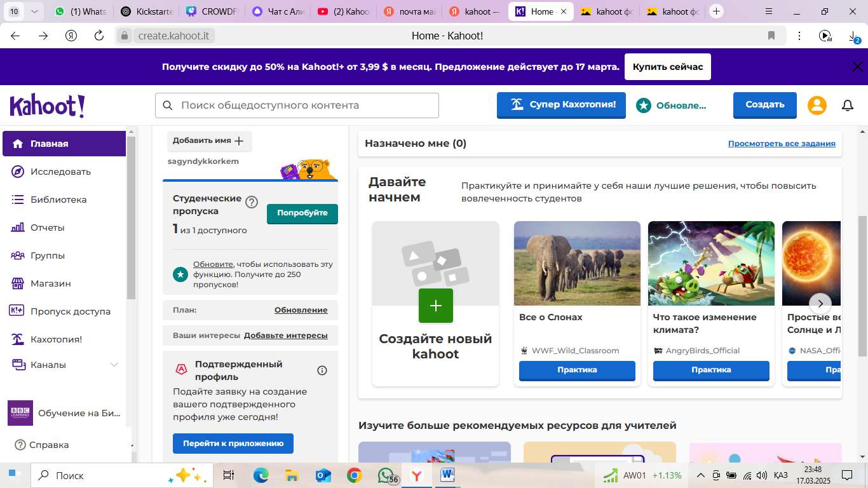Click Try it (Попробуйте) button
This screenshot has height=488, width=868.
302,213
